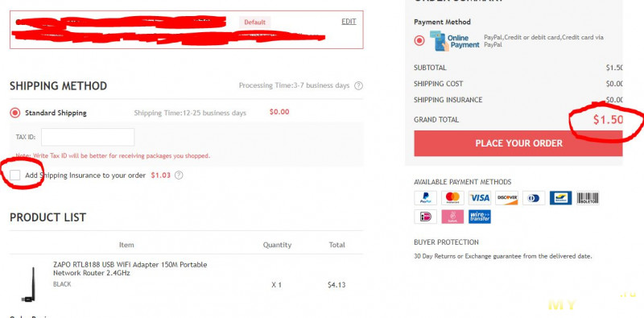644x318 pixels.
Task: Click the ZAPO WiFi adapter product thumbnail
Action: coord(29,284)
